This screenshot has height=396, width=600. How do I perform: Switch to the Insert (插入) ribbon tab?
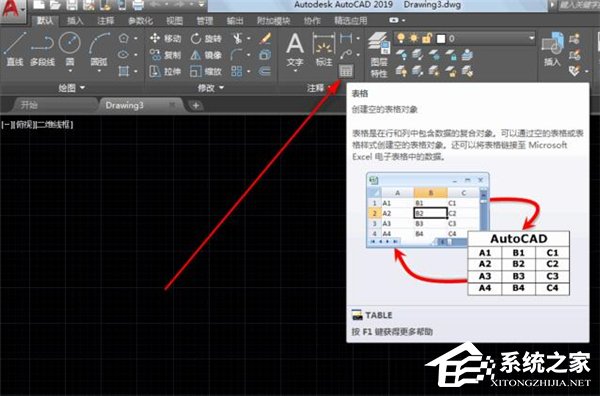75,21
